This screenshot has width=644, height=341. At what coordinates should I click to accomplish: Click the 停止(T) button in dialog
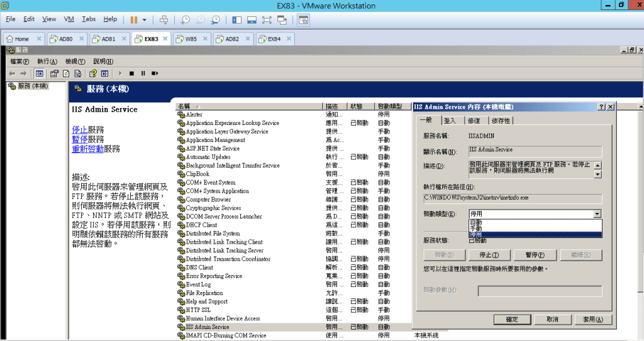[493, 255]
